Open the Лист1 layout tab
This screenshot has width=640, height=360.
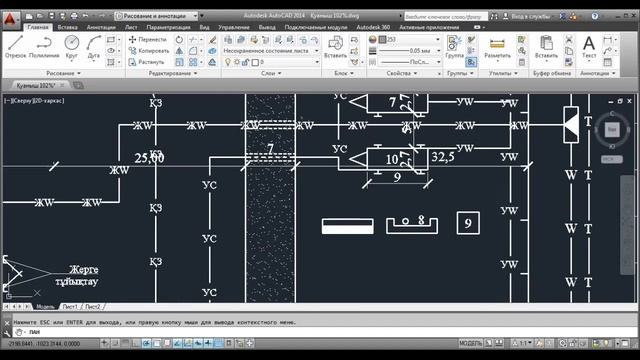point(70,307)
